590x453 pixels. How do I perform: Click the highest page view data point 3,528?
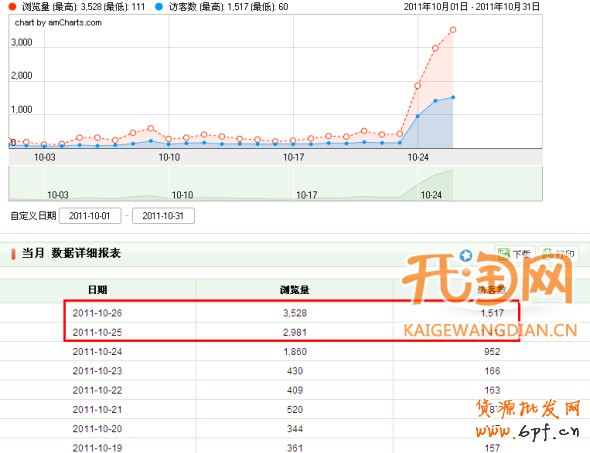coord(453,30)
